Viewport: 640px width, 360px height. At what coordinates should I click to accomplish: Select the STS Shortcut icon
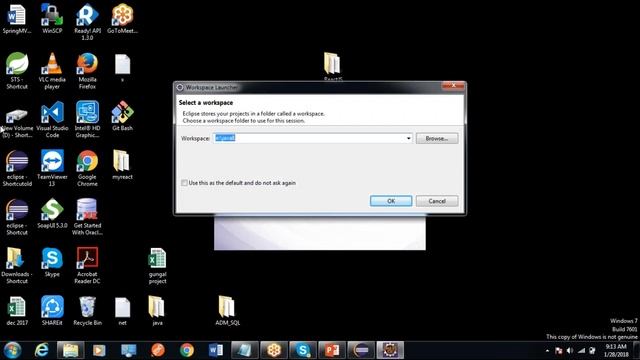click(17, 71)
